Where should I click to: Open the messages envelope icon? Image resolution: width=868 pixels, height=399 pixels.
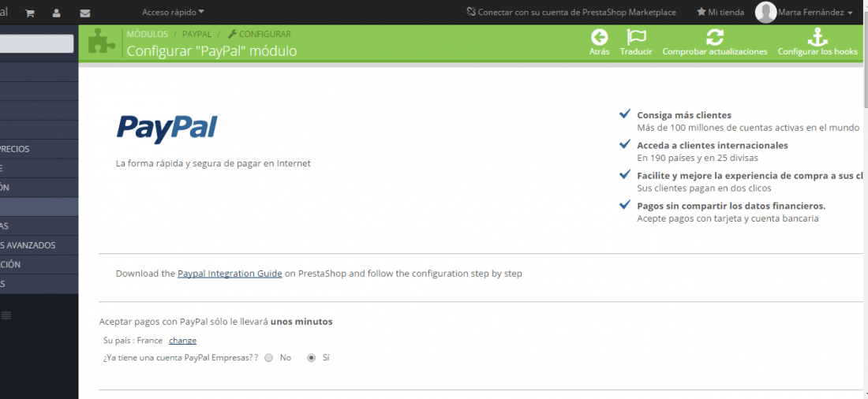(x=84, y=13)
